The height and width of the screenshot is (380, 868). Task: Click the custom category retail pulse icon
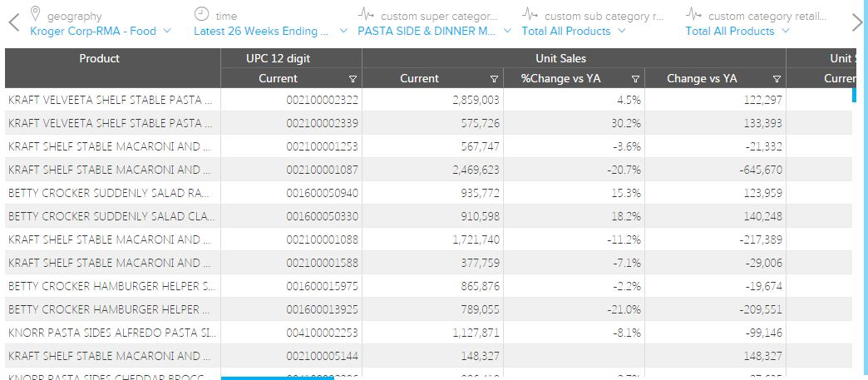[x=693, y=14]
